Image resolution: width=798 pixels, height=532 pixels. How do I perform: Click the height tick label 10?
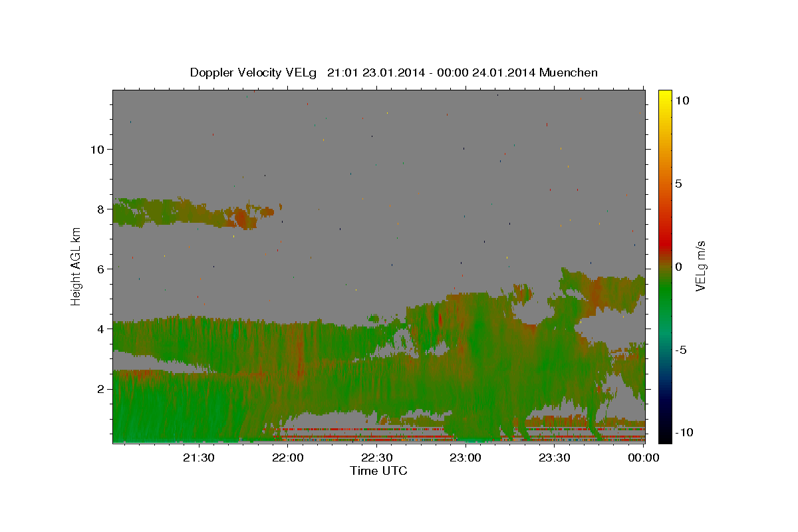(x=97, y=149)
